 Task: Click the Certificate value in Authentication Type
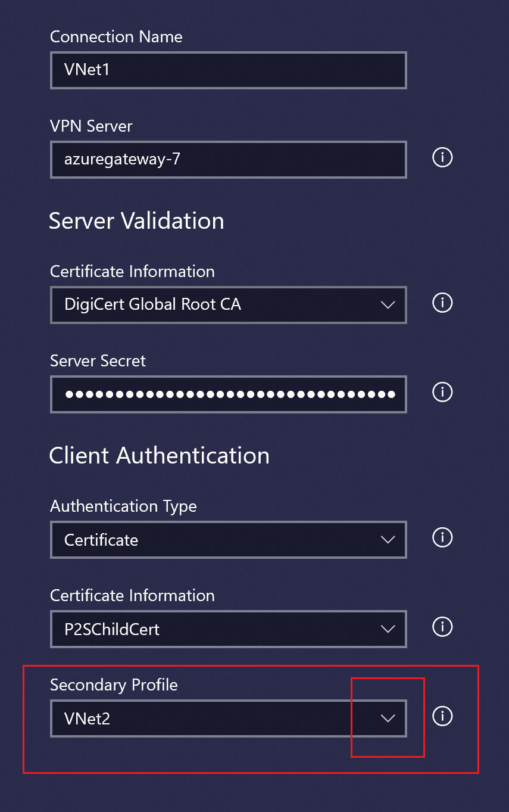(101, 540)
